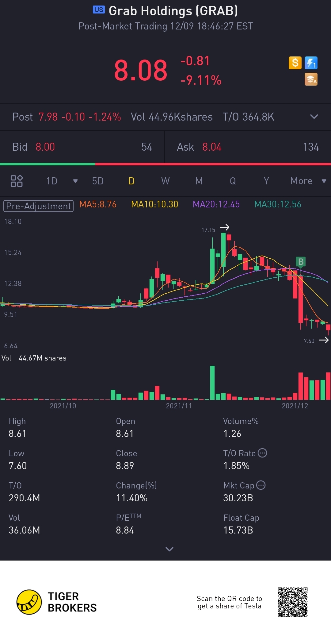The width and height of the screenshot is (331, 644).
Task: Tap the yellow dollar sign icon
Action: pos(295,63)
